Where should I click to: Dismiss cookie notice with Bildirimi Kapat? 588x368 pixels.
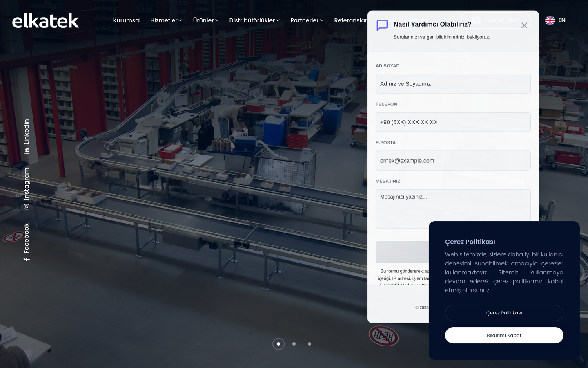point(504,335)
